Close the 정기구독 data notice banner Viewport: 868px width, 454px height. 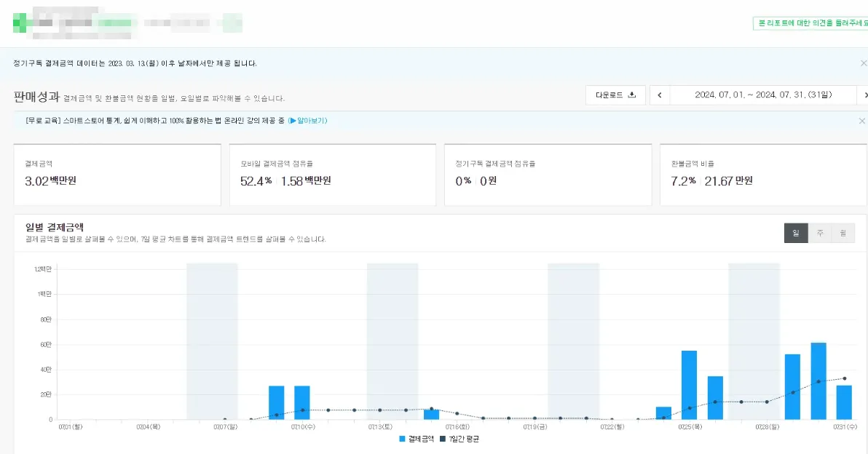[863, 63]
